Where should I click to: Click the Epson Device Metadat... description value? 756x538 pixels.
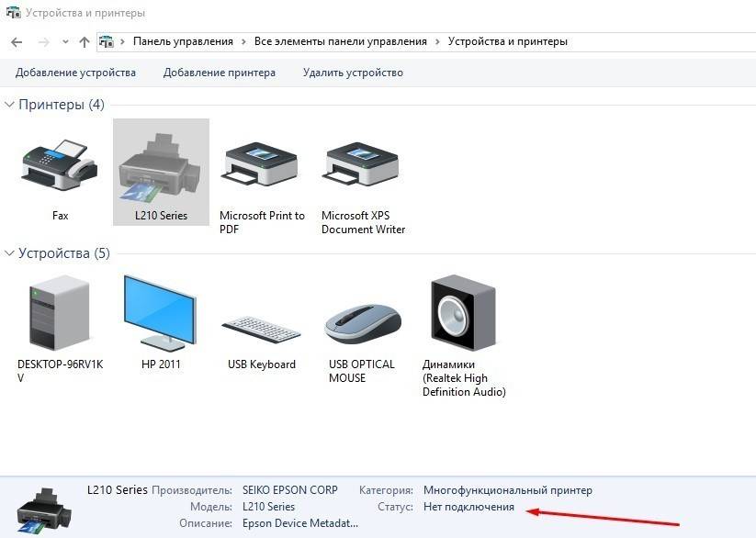point(300,523)
